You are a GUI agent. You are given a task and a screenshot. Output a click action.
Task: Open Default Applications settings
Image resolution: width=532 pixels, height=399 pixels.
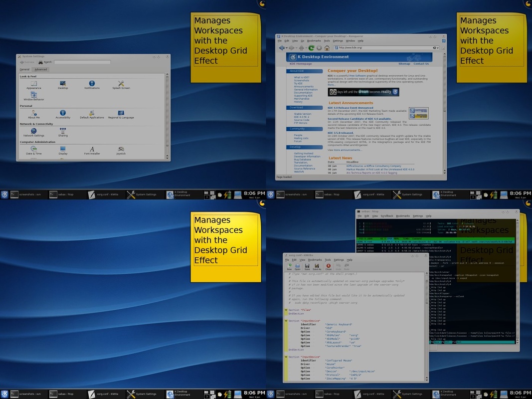point(92,114)
